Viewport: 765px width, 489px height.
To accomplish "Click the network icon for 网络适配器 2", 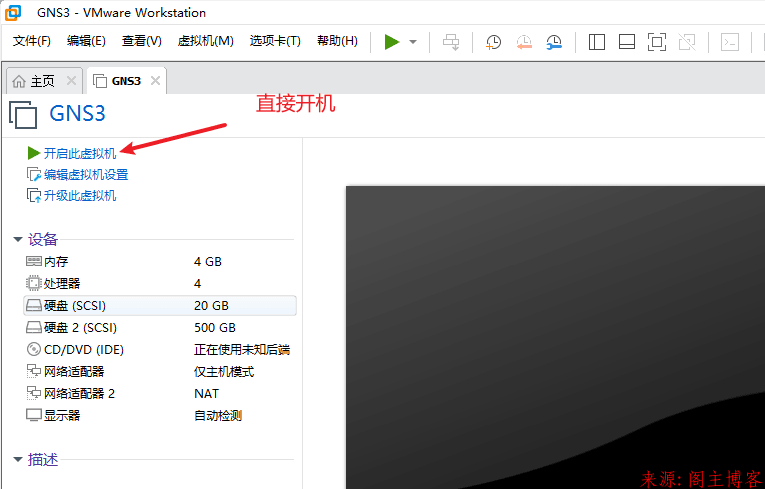I will click(x=34, y=393).
